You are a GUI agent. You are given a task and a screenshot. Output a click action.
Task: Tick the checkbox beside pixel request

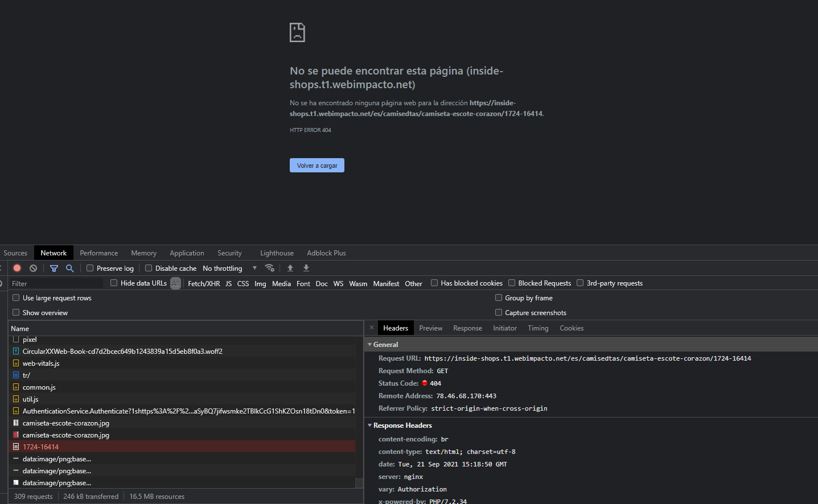[x=16, y=339]
